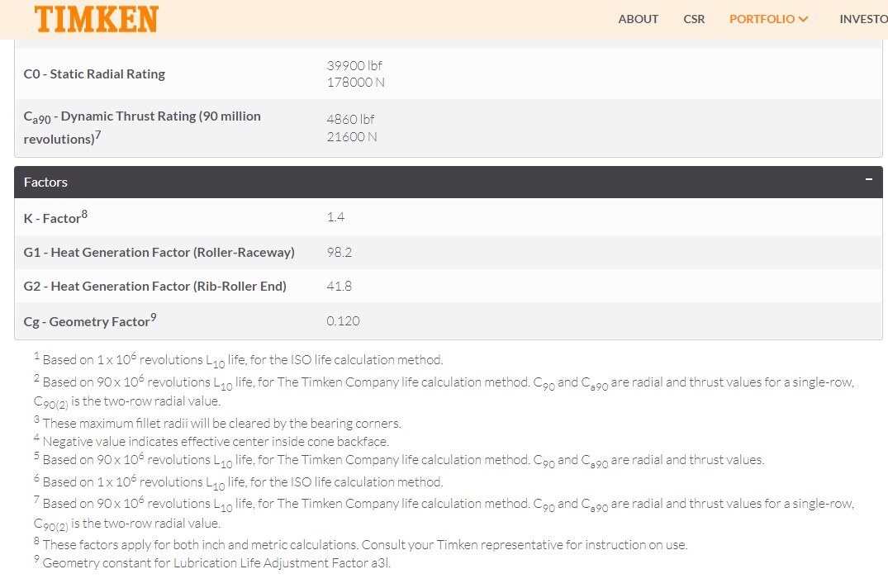The height and width of the screenshot is (588, 888).
Task: Click footnote 9 superscript beside Geometry Factor
Action: coord(154,317)
